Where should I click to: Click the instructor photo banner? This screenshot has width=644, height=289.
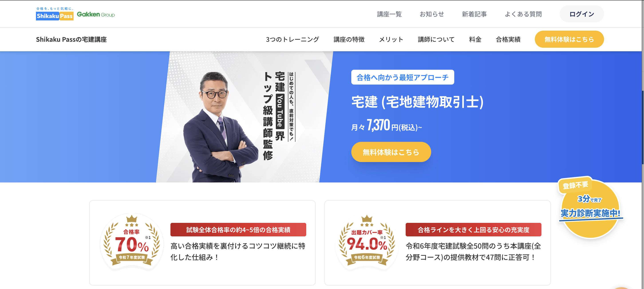click(x=244, y=117)
